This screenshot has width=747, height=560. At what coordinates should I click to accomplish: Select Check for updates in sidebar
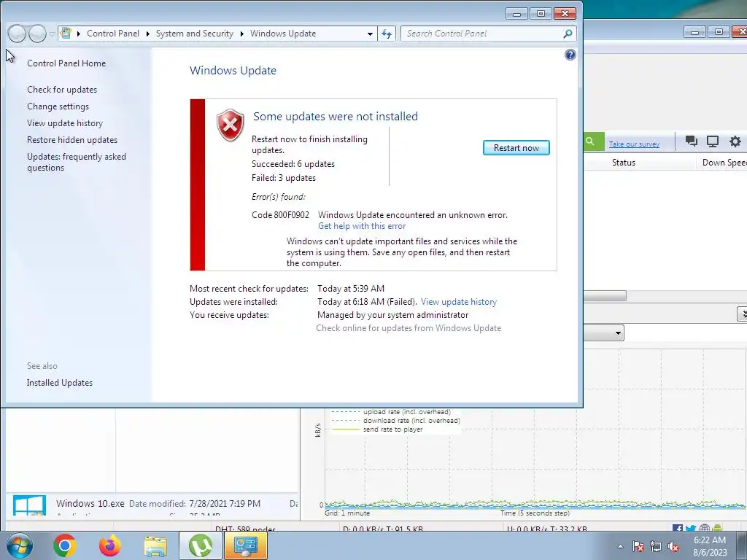[x=62, y=90]
